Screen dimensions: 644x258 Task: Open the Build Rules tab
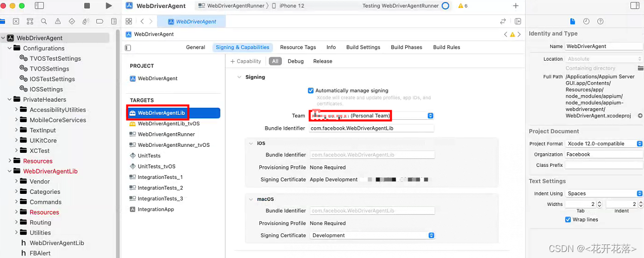(446, 47)
